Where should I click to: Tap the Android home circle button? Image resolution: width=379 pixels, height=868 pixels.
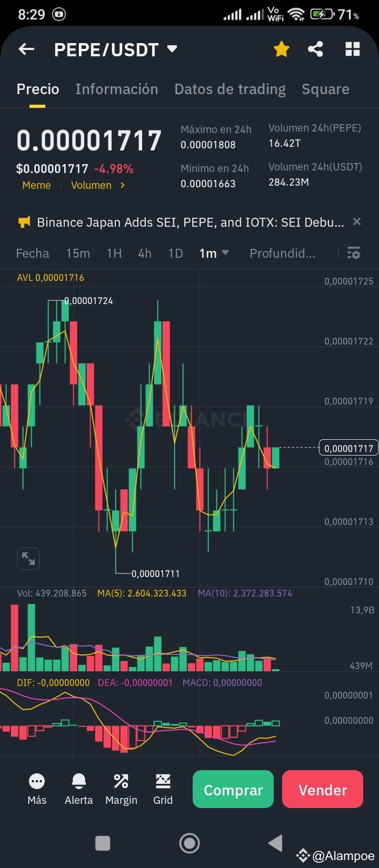189,843
